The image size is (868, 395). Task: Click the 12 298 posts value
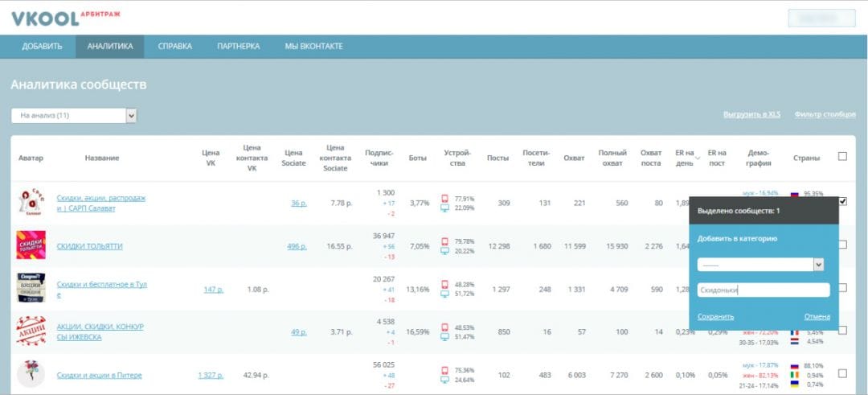pyautogui.click(x=499, y=246)
